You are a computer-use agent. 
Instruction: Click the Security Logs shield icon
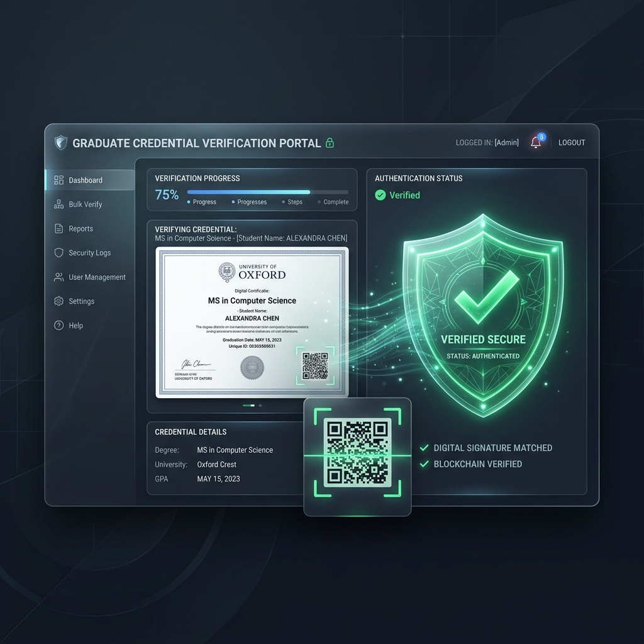58,253
